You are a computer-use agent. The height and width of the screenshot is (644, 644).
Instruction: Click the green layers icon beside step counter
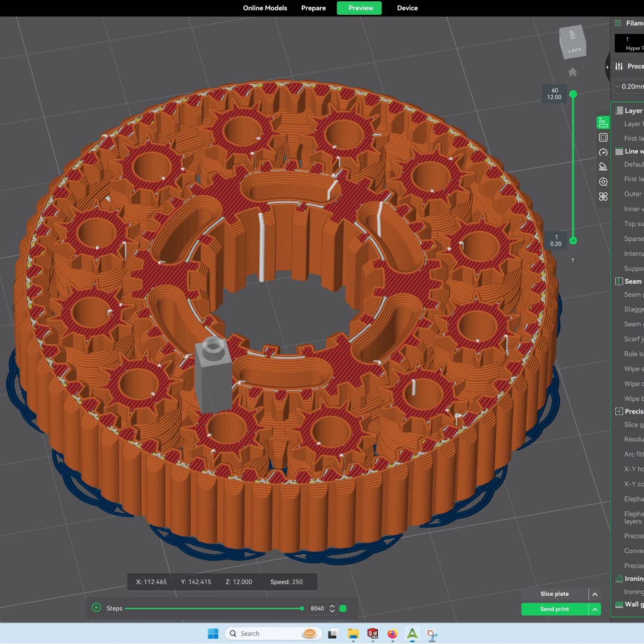(x=343, y=608)
